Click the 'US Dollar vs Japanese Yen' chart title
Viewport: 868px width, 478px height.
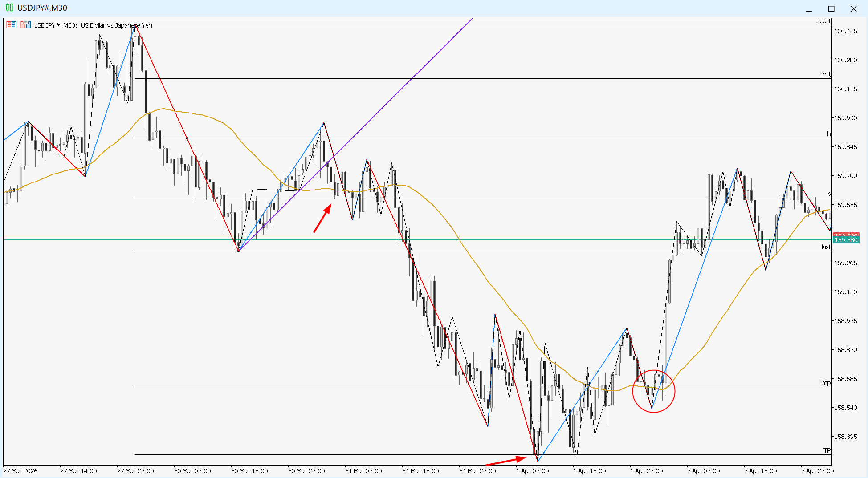pos(116,25)
